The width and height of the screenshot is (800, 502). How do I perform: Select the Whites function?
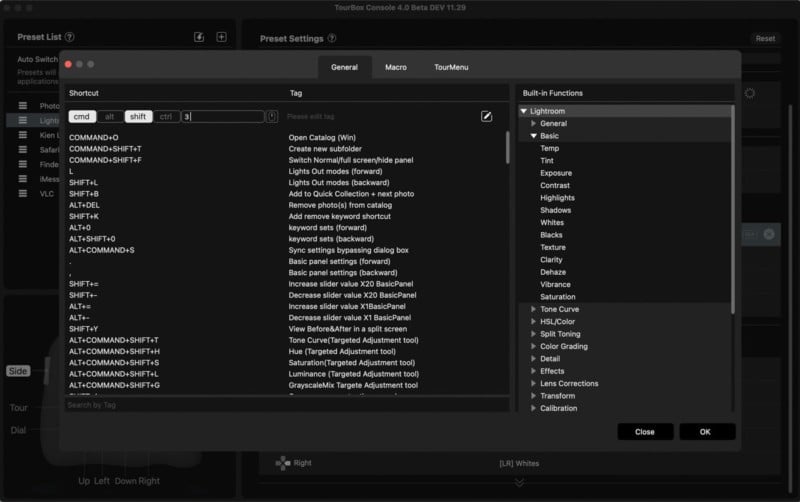[552, 222]
